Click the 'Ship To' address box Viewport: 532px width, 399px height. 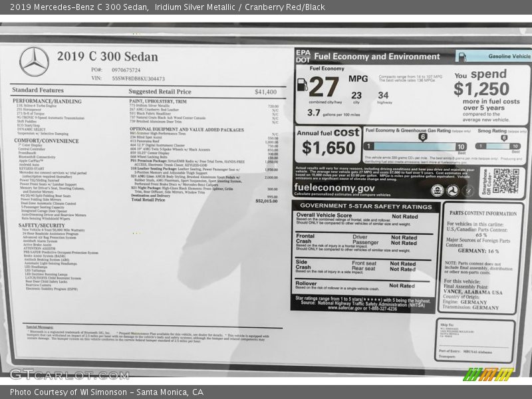[x=475, y=340]
